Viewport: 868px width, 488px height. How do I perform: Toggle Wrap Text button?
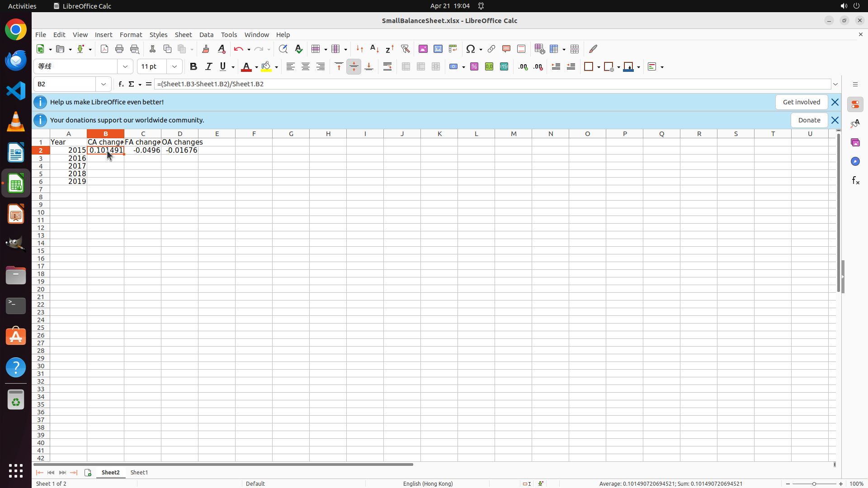pos(387,67)
